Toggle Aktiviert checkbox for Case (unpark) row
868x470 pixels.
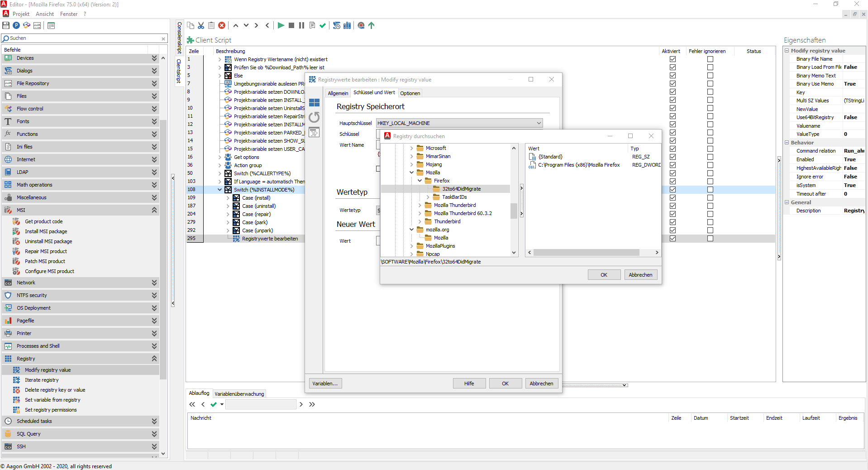673,230
